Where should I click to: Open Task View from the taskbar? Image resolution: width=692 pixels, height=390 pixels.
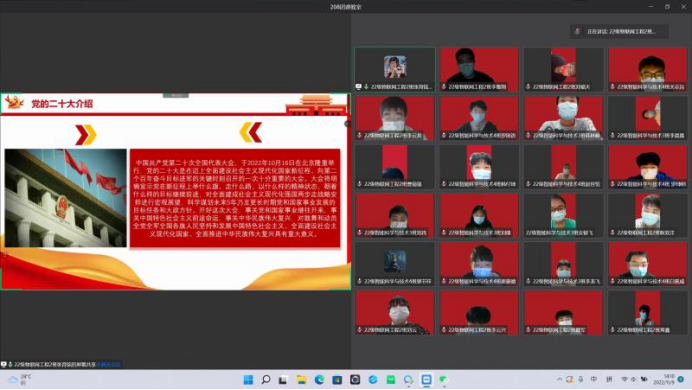283,380
